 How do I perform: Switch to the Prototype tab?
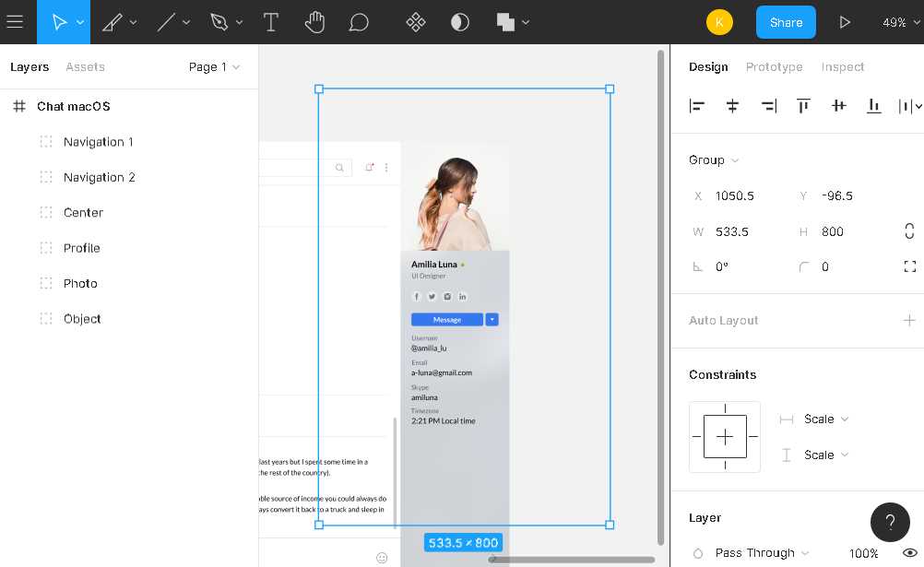(774, 67)
